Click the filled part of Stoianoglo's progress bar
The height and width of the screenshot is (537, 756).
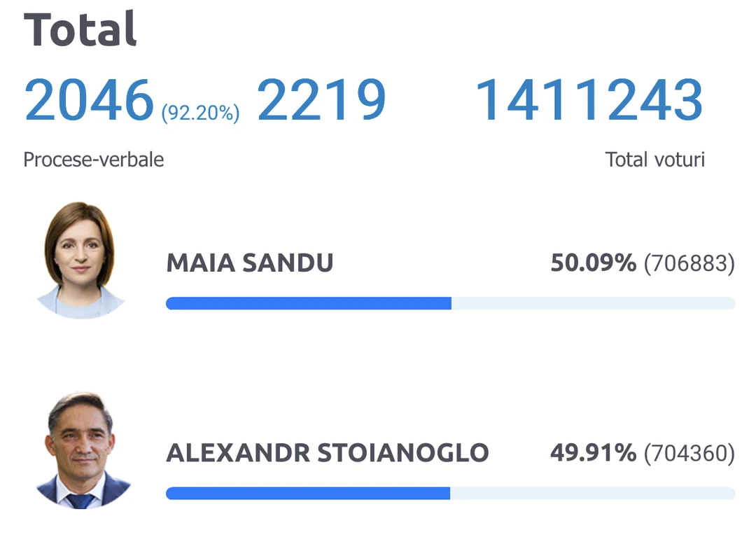pos(307,494)
